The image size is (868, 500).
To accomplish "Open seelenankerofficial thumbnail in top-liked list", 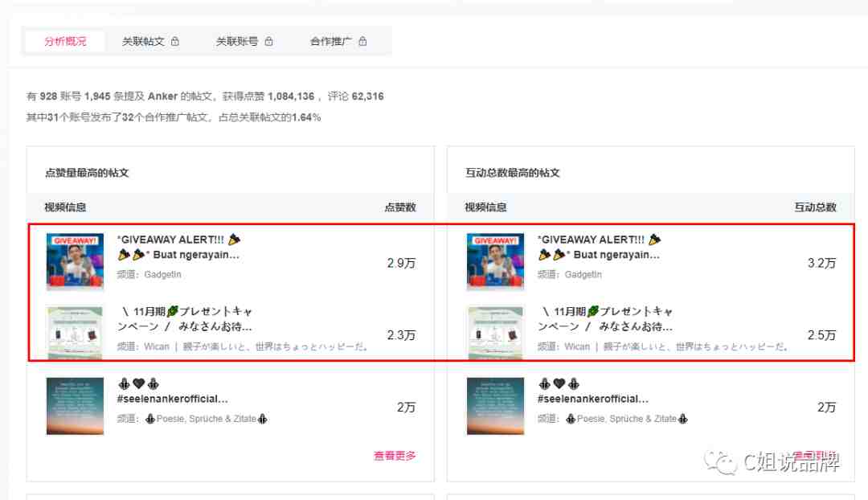I will pos(75,406).
